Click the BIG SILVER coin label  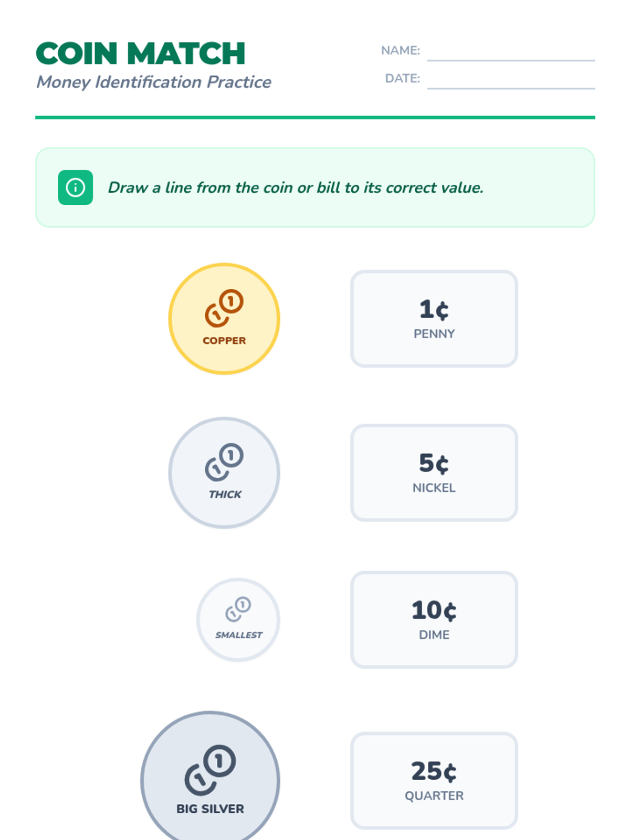tap(210, 809)
